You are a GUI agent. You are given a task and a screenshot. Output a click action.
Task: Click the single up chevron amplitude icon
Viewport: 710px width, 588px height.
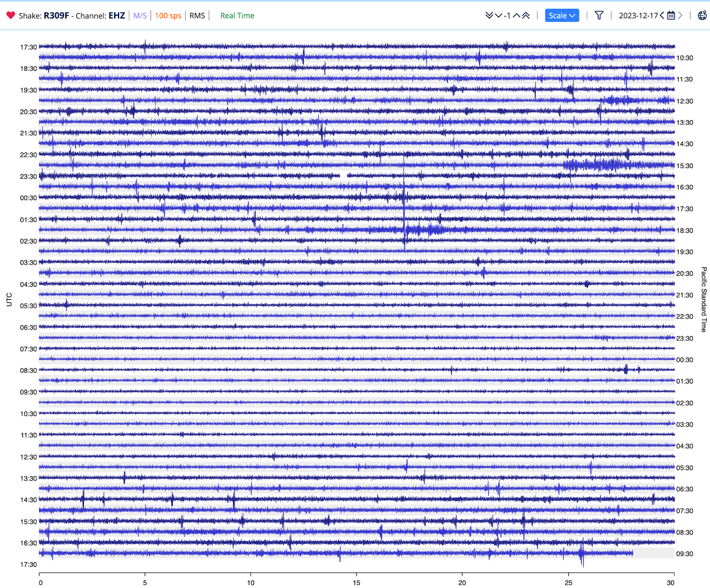pyautogui.click(x=517, y=16)
